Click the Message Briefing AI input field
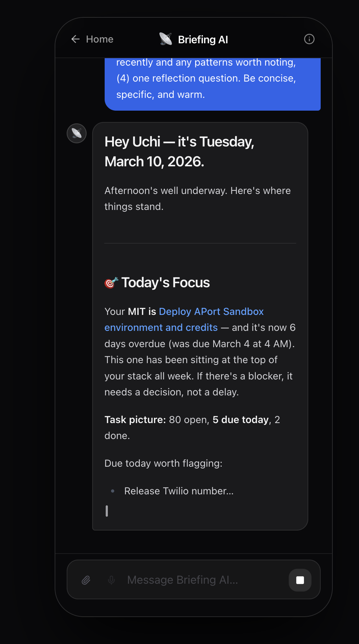This screenshot has width=359, height=644. click(183, 580)
